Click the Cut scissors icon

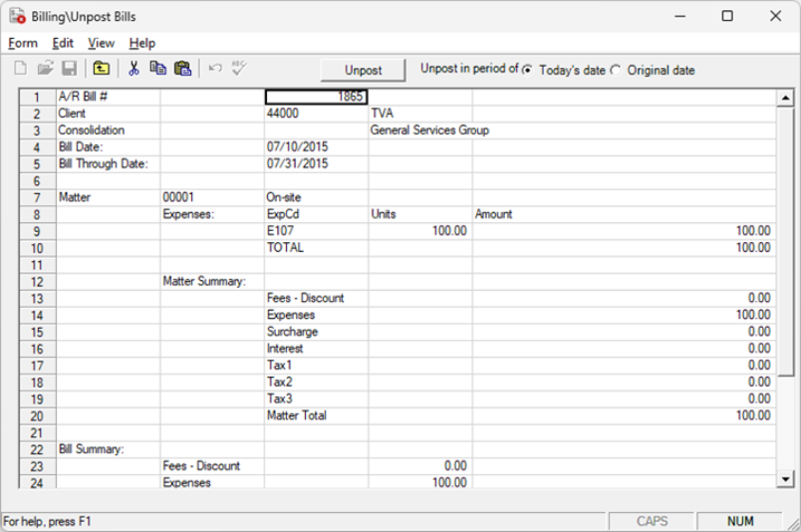pyautogui.click(x=133, y=69)
